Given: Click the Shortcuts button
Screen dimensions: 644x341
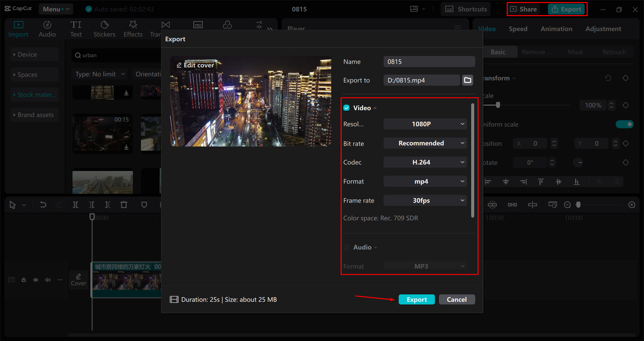Looking at the screenshot, I should point(466,9).
